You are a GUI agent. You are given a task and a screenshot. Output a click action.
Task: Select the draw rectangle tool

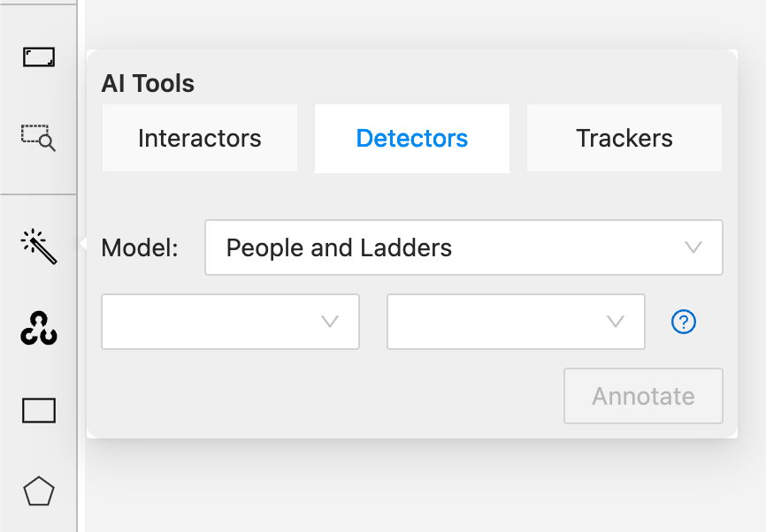pyautogui.click(x=39, y=410)
